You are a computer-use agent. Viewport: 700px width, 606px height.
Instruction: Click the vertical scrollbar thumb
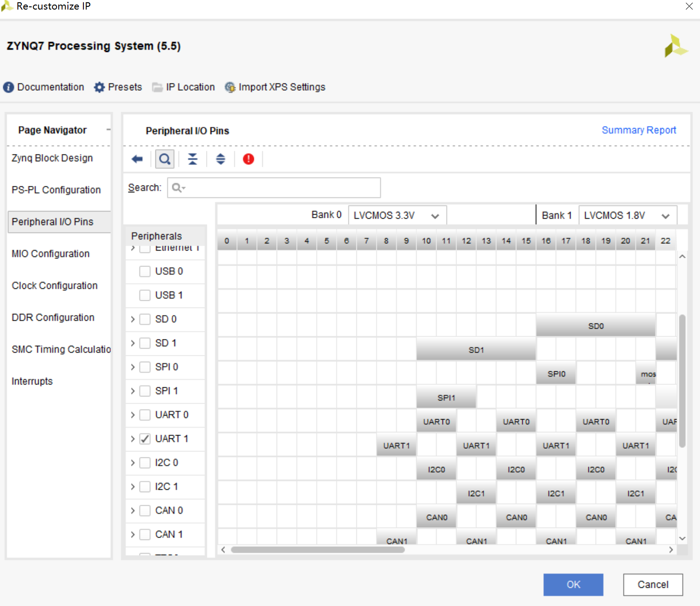click(x=682, y=380)
